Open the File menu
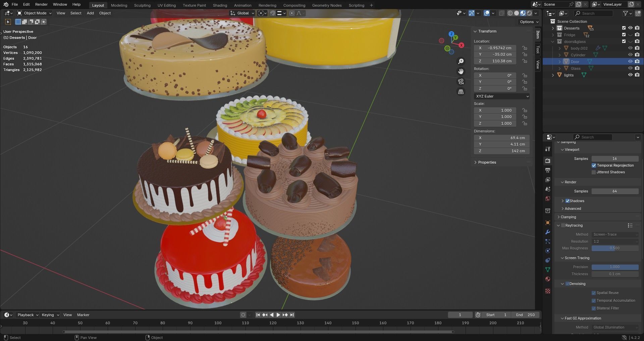The width and height of the screenshot is (644, 341). coord(15,4)
